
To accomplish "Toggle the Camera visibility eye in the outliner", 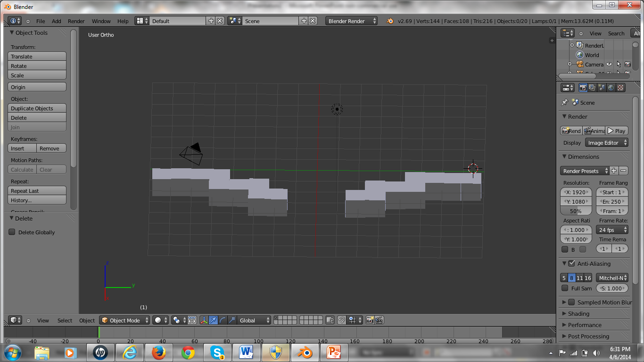I will click(609, 64).
